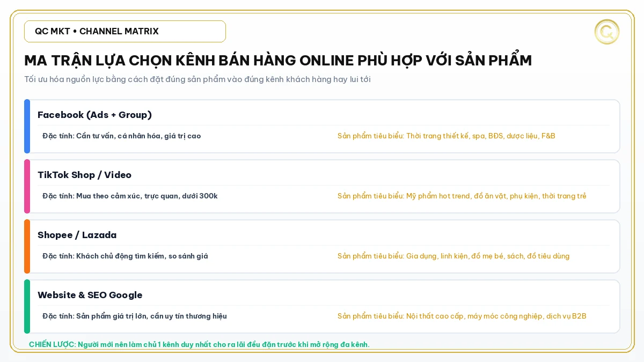
Task: Click 'Đặc tính: Khách chủ động tìm kiếm' text
Action: 126,256
